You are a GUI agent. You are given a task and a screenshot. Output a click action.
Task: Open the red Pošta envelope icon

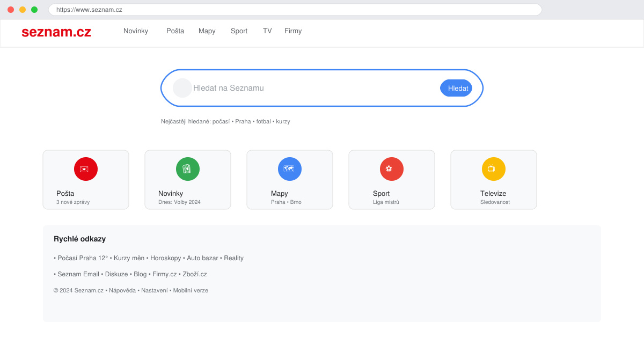(x=86, y=169)
